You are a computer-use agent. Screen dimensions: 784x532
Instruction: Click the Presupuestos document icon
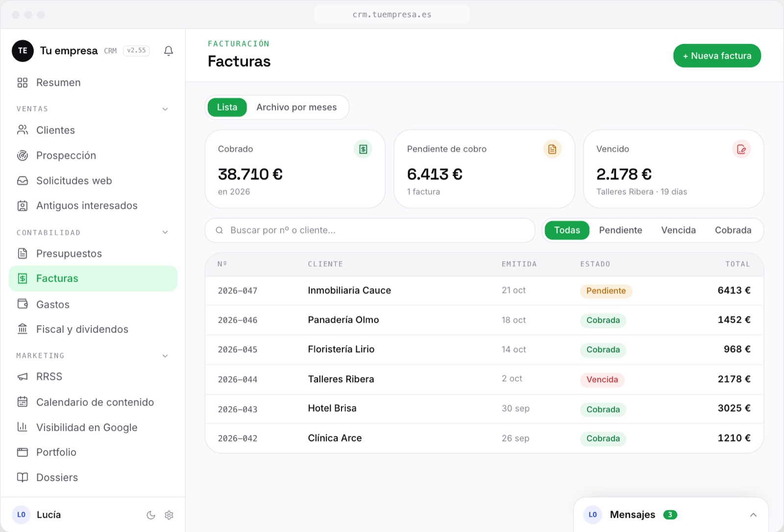(23, 254)
